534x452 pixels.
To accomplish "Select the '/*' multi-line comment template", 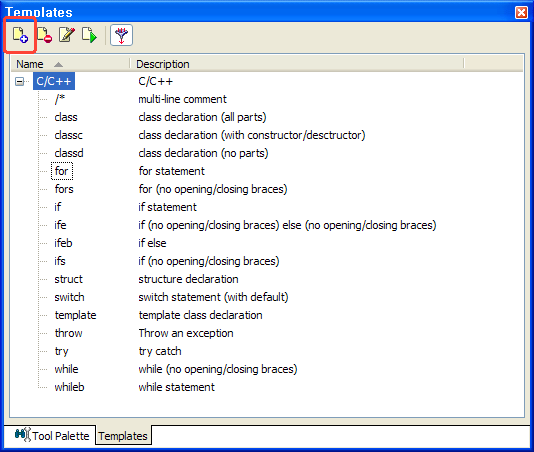I will click(60, 99).
